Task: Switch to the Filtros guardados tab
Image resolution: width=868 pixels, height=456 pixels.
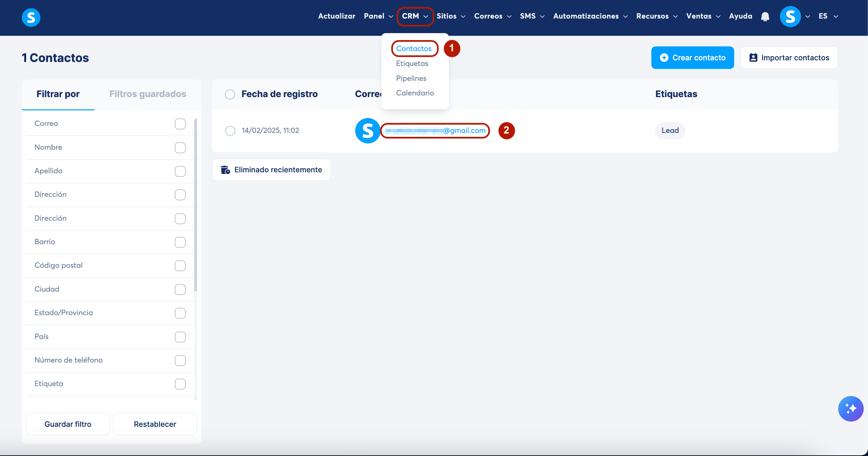Action: click(x=147, y=94)
